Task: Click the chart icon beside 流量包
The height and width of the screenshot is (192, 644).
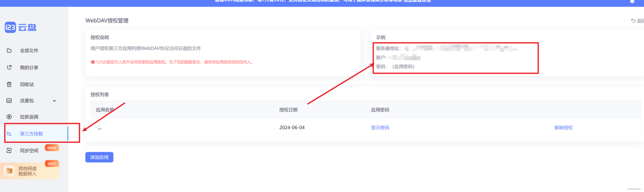Action: click(x=9, y=100)
